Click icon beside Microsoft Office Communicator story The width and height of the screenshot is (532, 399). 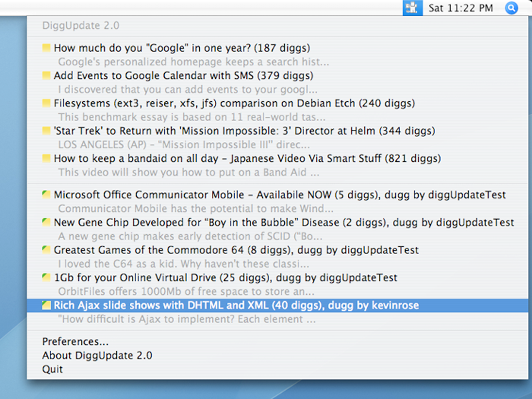tap(46, 195)
